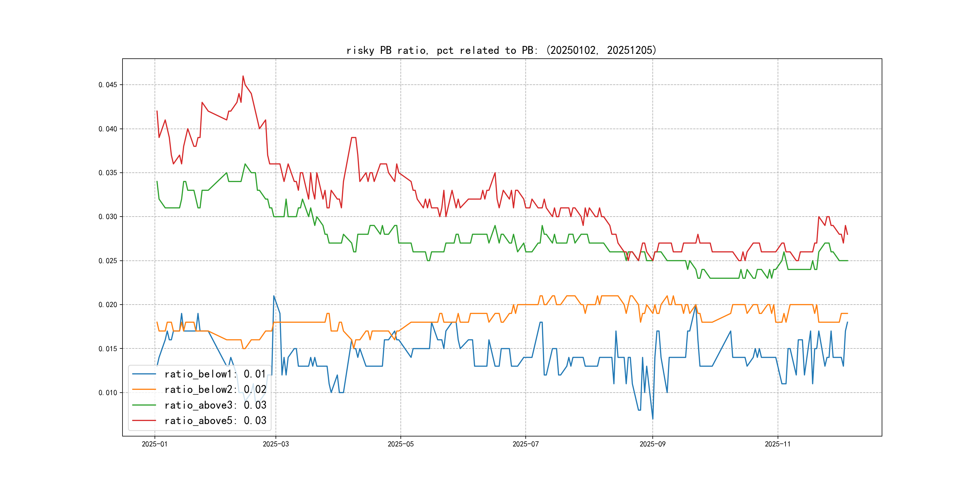Click the 2025-11 x-axis tick label
The height and width of the screenshot is (490, 980).
pyautogui.click(x=778, y=444)
